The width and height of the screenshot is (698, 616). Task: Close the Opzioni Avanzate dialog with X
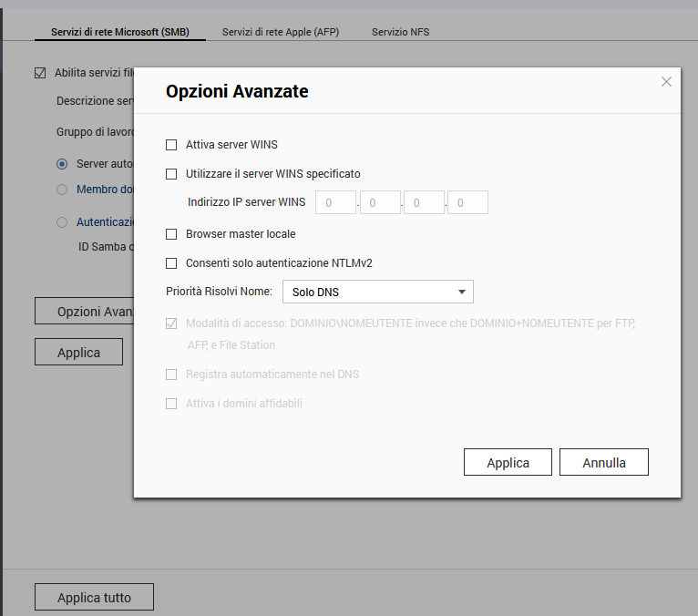[x=666, y=82]
